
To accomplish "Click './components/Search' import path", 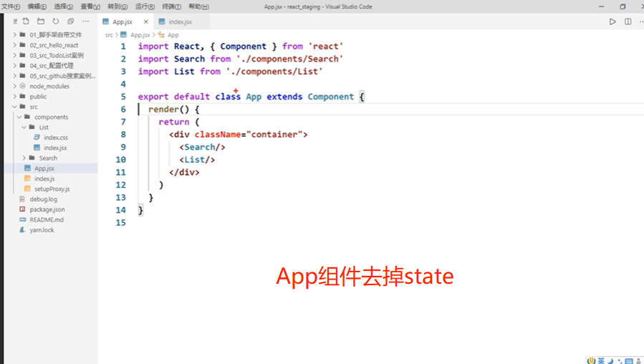I will pos(289,59).
